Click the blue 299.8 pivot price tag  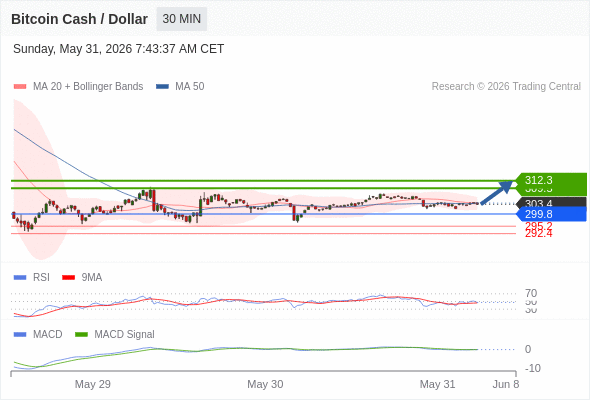(x=551, y=214)
